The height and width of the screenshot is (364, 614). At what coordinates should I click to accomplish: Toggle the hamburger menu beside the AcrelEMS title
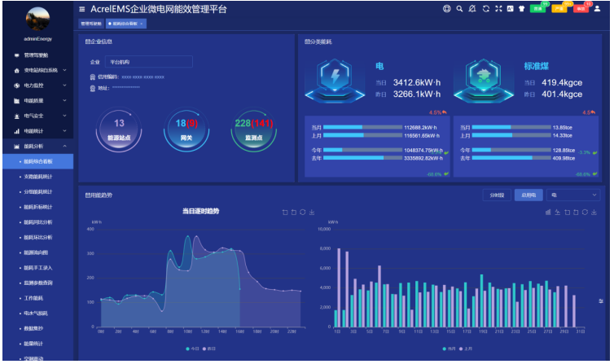(82, 9)
